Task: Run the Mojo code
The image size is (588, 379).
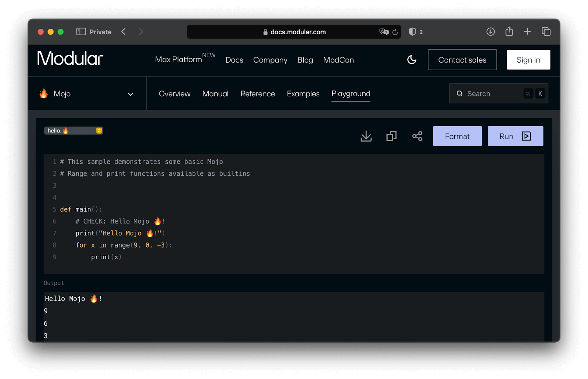Action: point(515,136)
